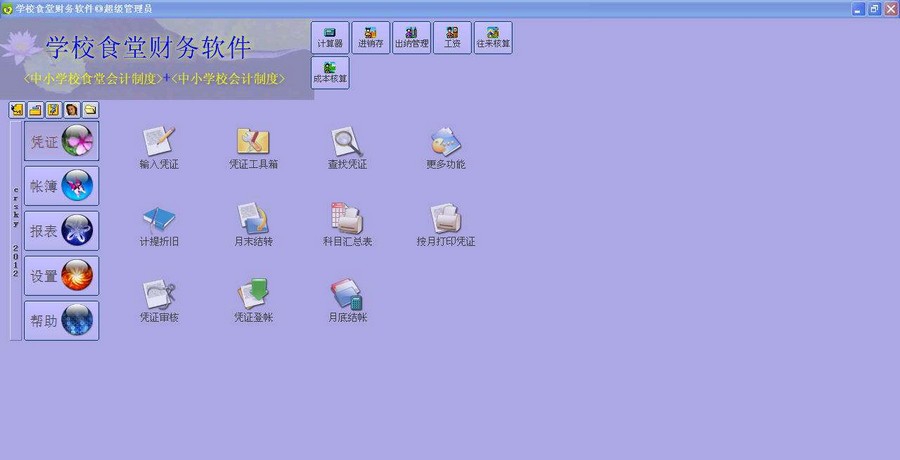Open the 往来核算 accounts module
The height and width of the screenshot is (460, 900).
[x=493, y=38]
